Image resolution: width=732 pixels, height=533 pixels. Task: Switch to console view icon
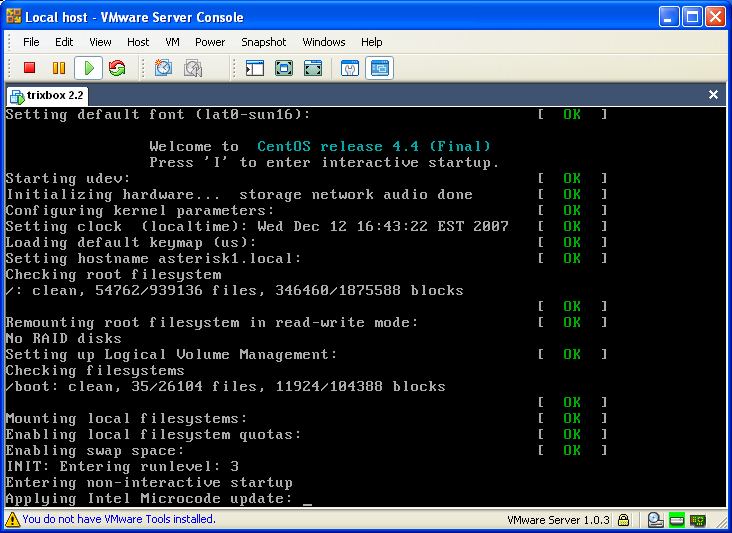[x=380, y=68]
